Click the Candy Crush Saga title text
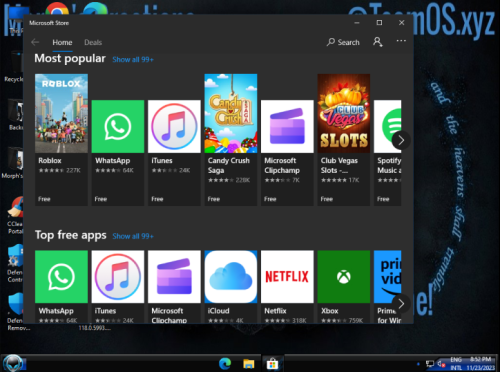This screenshot has width=500, height=372. (x=229, y=165)
